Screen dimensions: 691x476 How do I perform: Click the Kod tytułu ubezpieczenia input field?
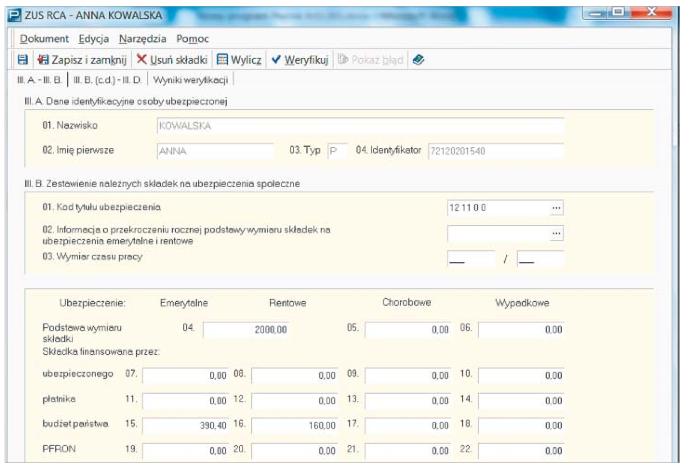click(497, 207)
